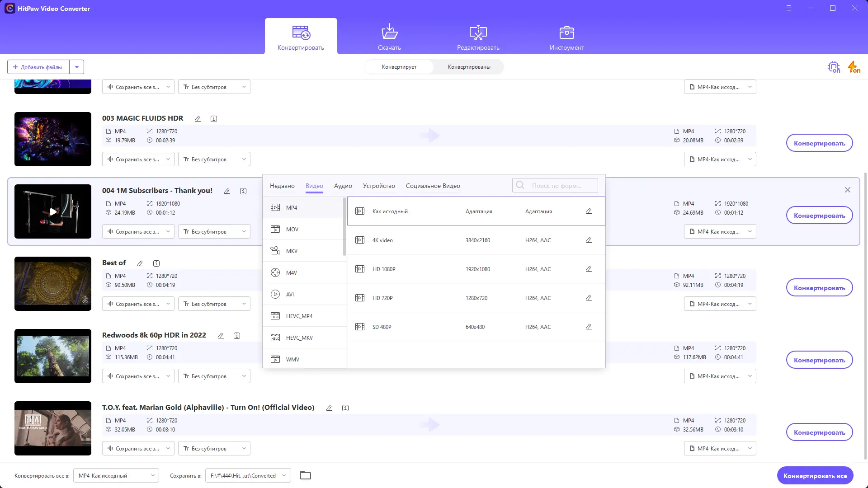Screen dimensions: 868x488
Task: Remove the 004 1M Subscribers item
Action: pos(847,190)
